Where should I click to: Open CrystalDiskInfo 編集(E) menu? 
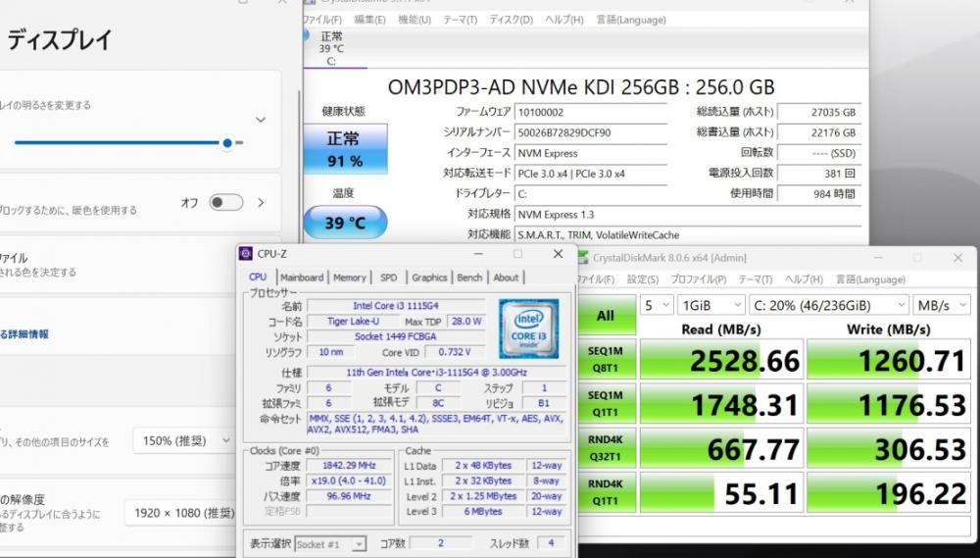pyautogui.click(x=369, y=20)
